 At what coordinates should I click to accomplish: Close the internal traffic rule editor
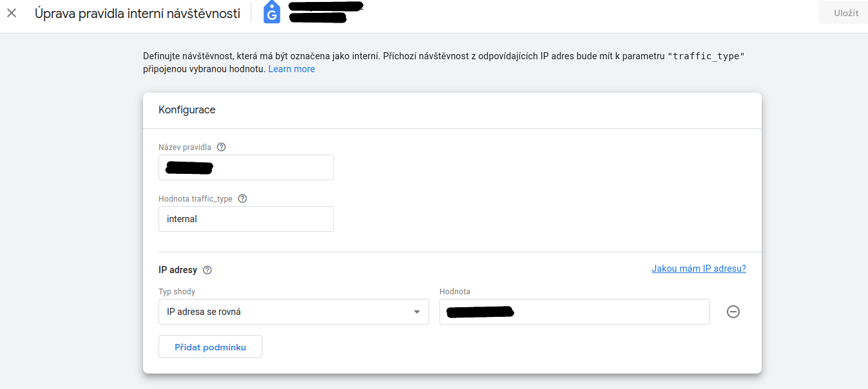pos(12,13)
